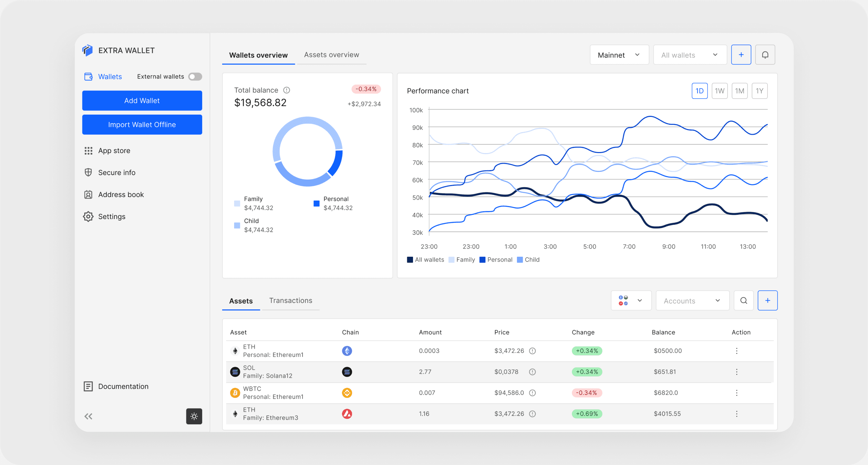Open action menu for WBTC row

[x=737, y=393]
